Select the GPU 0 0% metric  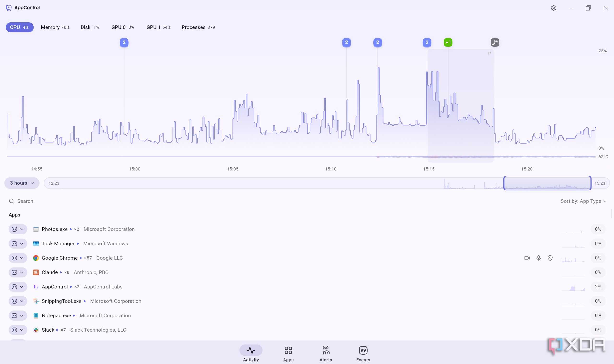[x=123, y=27]
